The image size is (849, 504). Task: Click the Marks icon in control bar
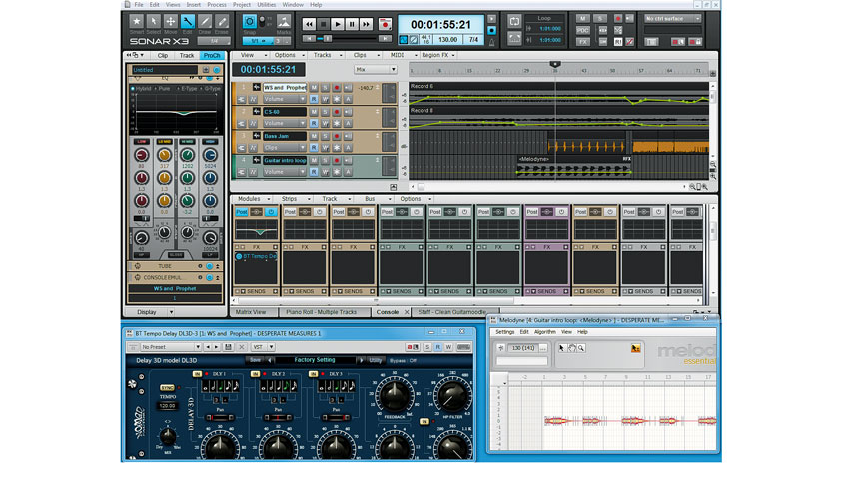(284, 22)
